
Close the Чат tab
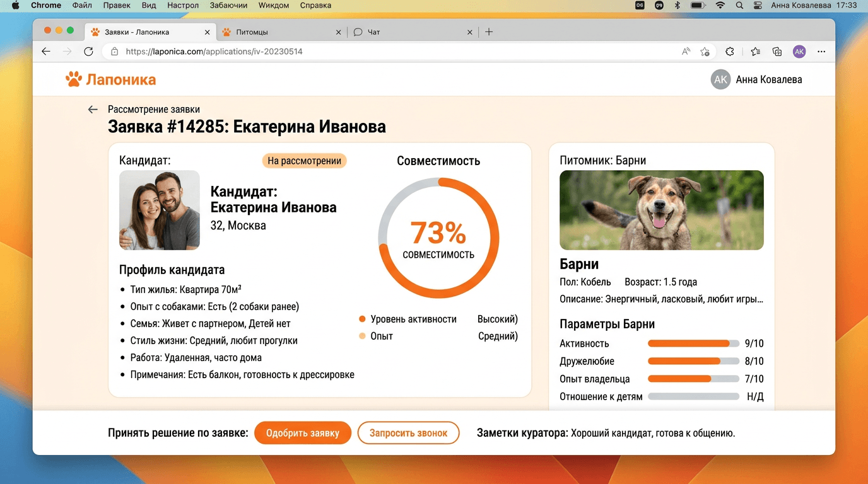[469, 32]
